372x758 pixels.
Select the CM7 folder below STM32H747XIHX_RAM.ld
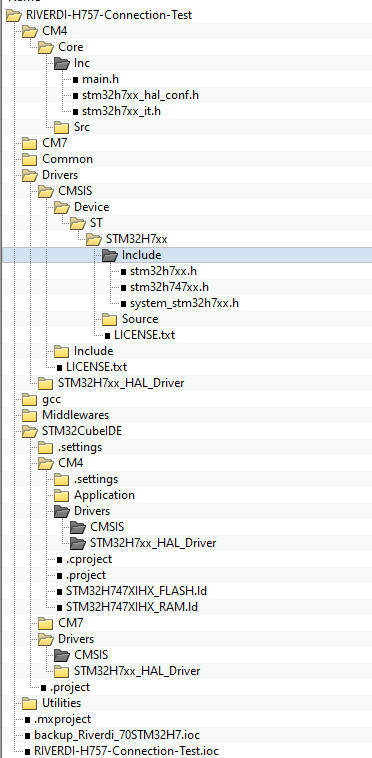tap(71, 623)
